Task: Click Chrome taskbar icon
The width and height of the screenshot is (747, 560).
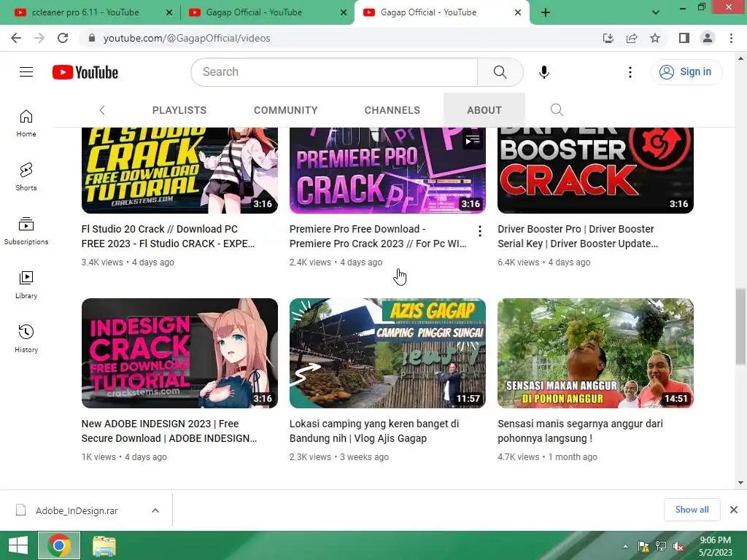Action: click(x=59, y=545)
